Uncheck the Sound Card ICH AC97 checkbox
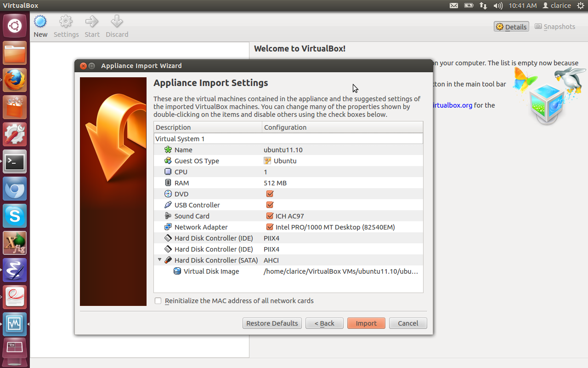The height and width of the screenshot is (368, 588). click(x=270, y=216)
